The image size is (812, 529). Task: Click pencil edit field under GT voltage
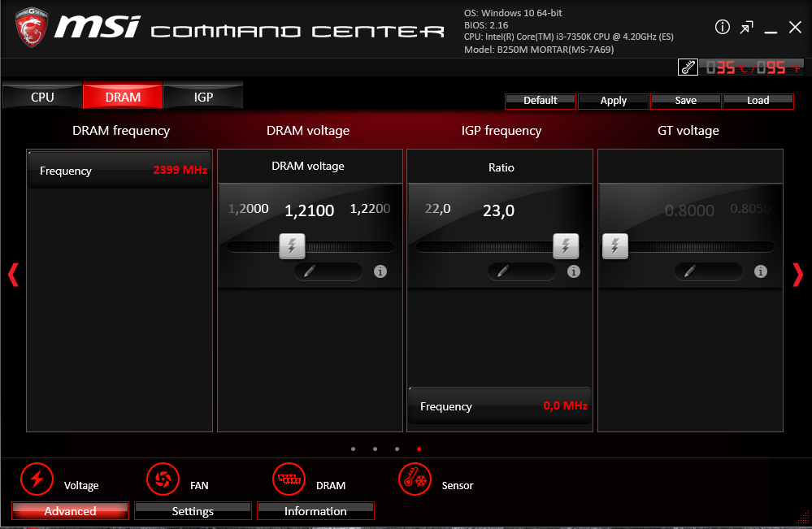point(709,271)
